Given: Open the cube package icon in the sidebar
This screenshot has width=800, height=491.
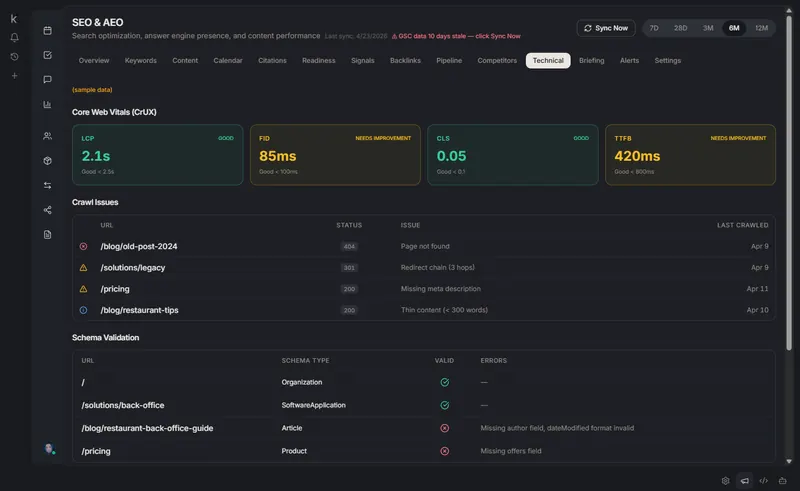Looking at the screenshot, I should (x=47, y=161).
